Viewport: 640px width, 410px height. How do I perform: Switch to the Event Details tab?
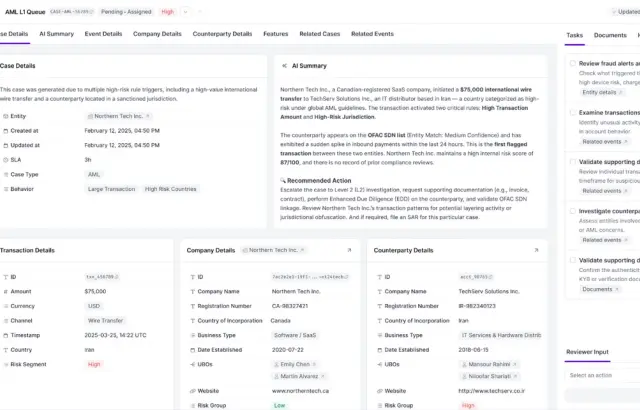pos(103,34)
